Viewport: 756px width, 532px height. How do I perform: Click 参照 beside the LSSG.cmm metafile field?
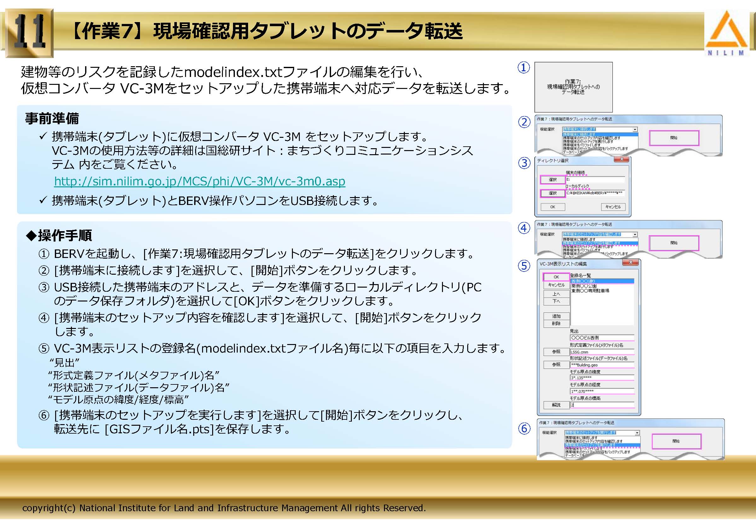[x=557, y=352]
